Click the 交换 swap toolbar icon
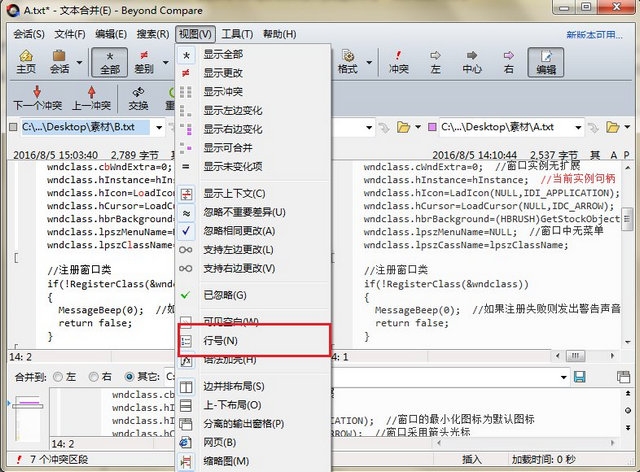640x472 pixels. (138, 98)
